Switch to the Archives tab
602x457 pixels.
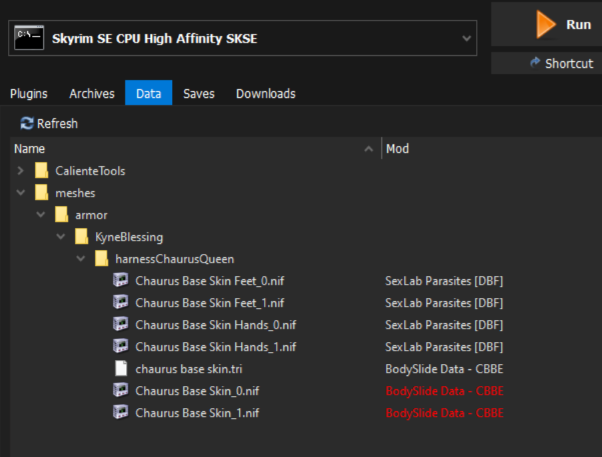click(92, 94)
